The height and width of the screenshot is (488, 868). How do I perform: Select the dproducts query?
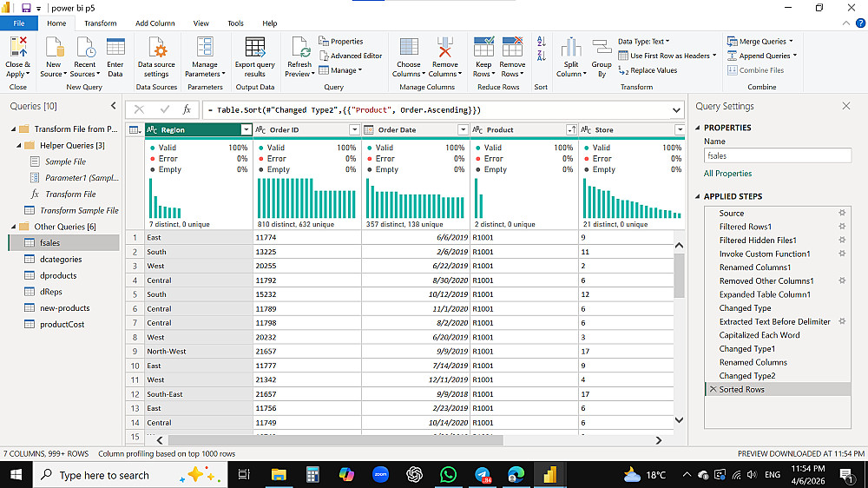(x=58, y=275)
